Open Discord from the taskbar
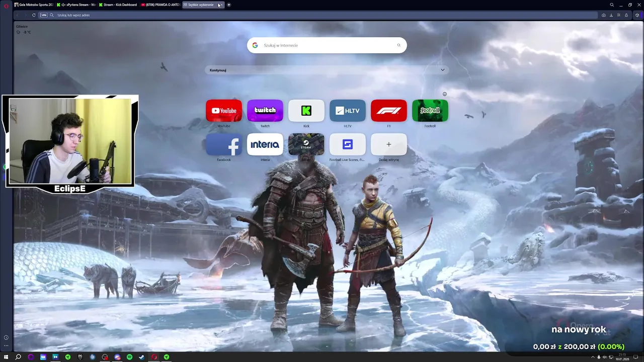The height and width of the screenshot is (362, 644). coord(117,357)
